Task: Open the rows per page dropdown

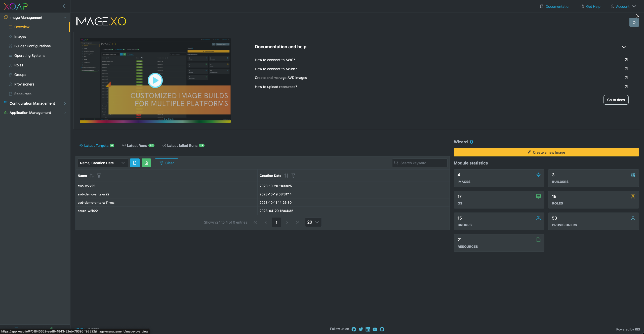Action: tap(313, 222)
